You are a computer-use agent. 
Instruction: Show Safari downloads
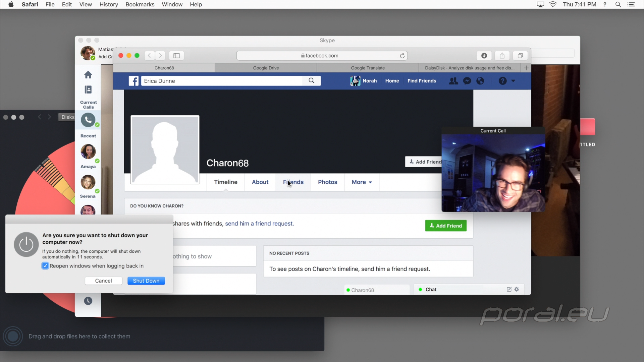pos(484,56)
